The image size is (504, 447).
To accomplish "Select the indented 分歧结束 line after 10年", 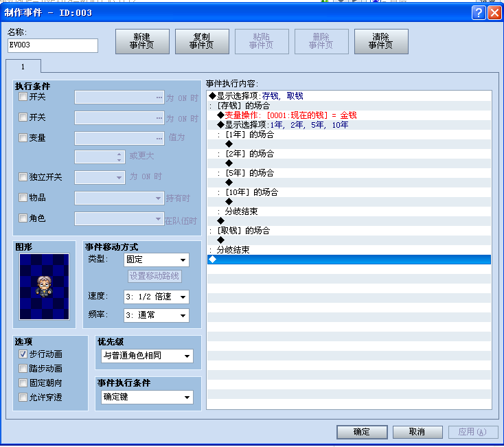I will [x=349, y=211].
